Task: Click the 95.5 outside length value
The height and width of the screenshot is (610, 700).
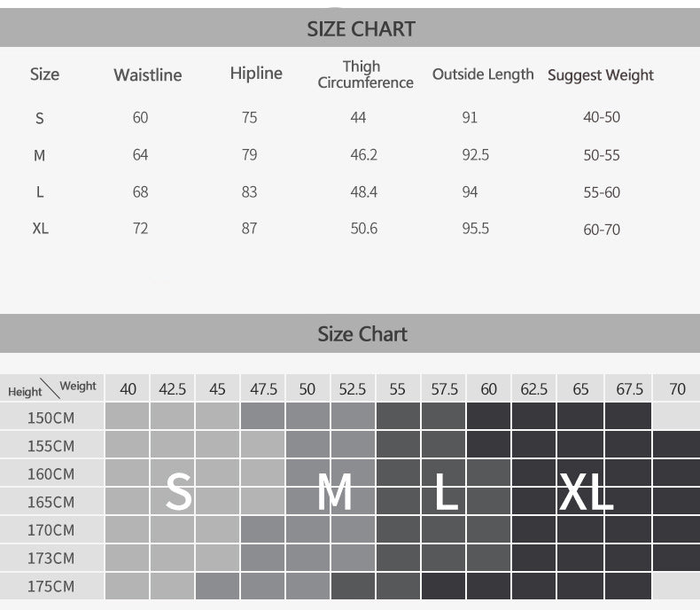Action: click(x=476, y=229)
